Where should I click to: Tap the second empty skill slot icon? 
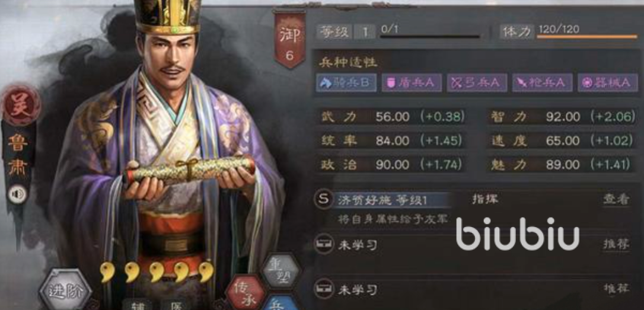click(324, 289)
